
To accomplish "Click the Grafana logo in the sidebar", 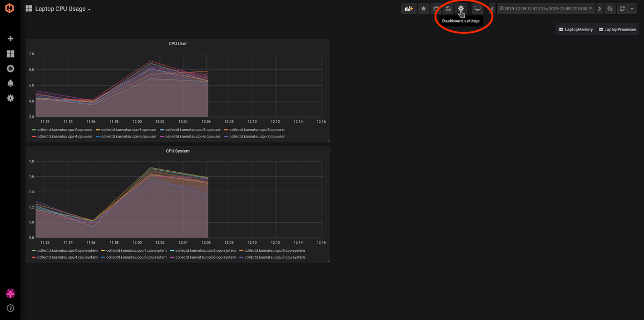I will pos(10,9).
